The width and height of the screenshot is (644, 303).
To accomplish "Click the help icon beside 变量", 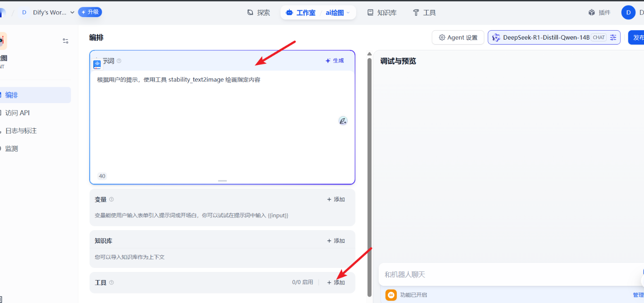I will tap(112, 199).
